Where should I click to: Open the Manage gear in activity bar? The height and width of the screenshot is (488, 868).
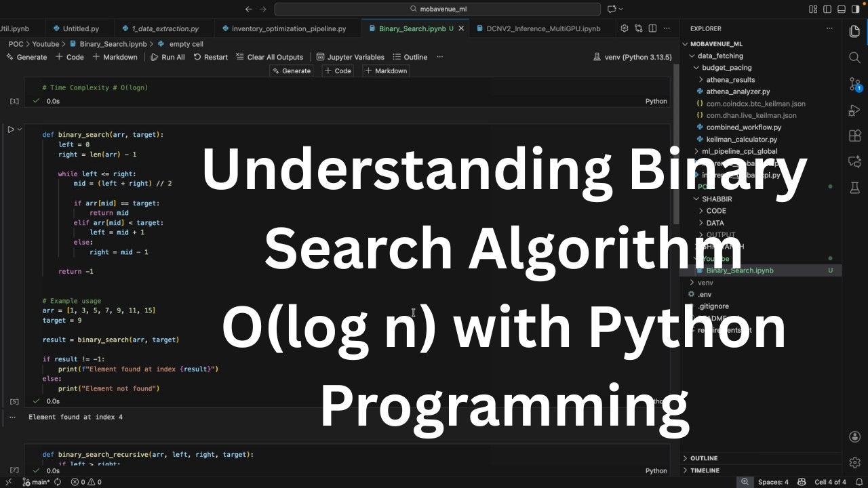point(854,462)
